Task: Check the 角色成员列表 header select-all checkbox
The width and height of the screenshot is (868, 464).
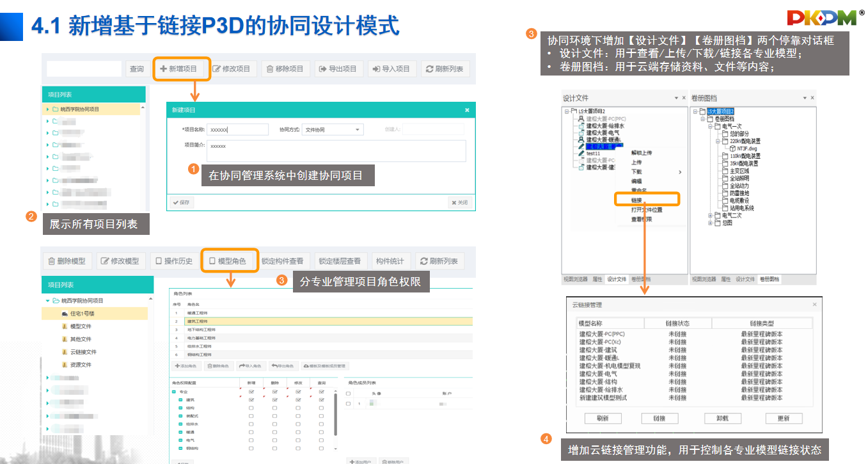Action: pyautogui.click(x=349, y=394)
